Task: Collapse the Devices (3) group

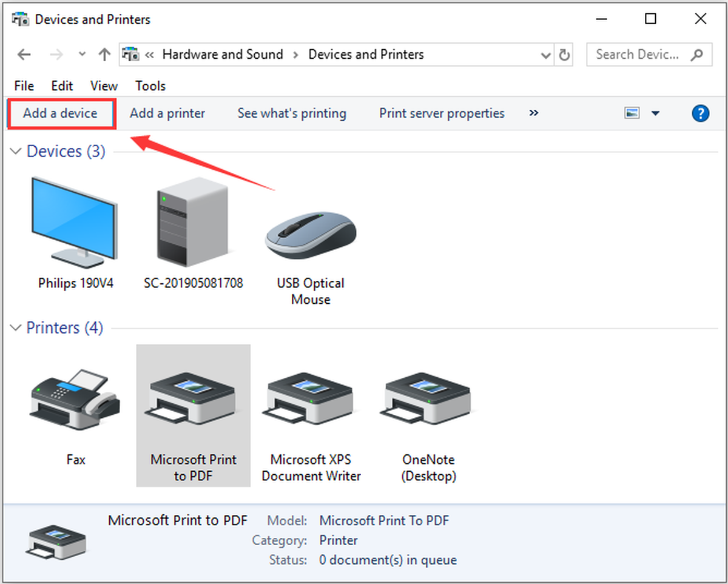Action: (x=16, y=152)
